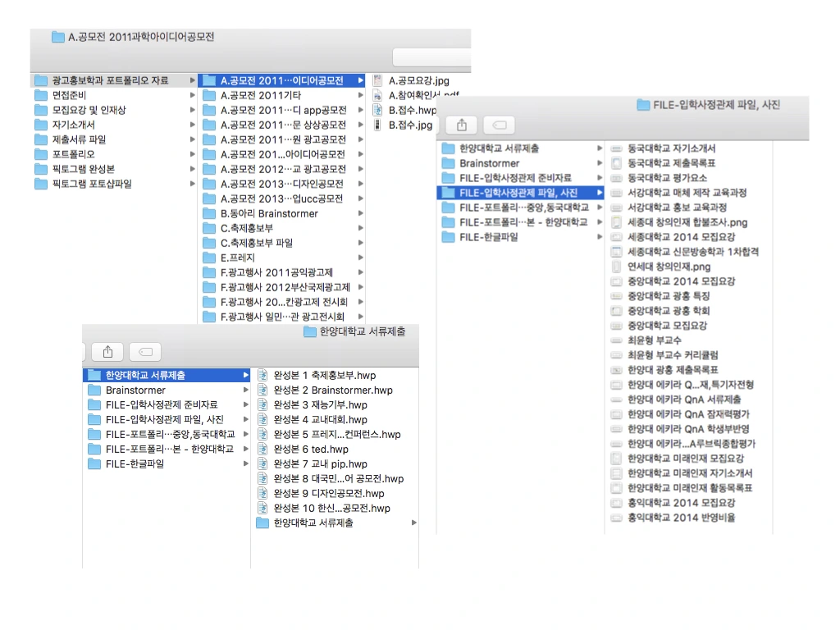Viewport: 840px width, 630px height.
Task: Select the file 중앙대학교 광홍 학회
Action: (689, 311)
